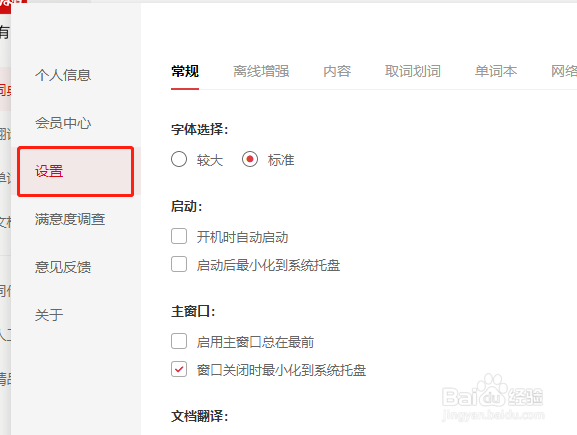Click the 开机时自动启动 label text
The height and width of the screenshot is (435, 577).
pos(242,237)
